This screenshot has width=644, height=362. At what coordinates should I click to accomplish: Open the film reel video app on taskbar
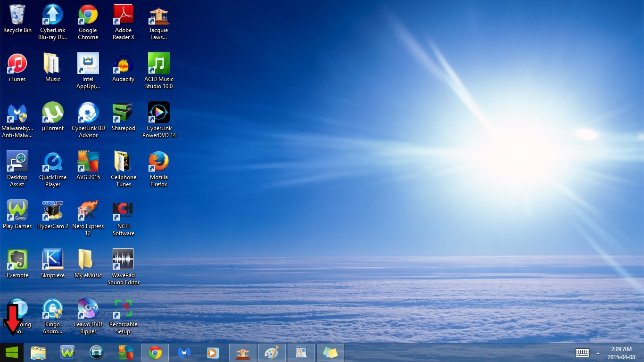pos(97,353)
